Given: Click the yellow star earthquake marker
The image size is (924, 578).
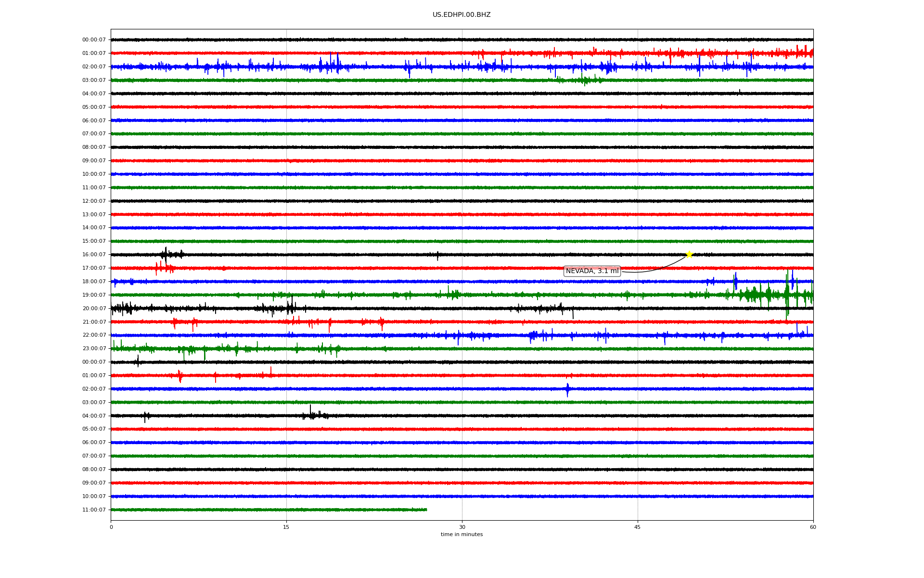Looking at the screenshot, I should pyautogui.click(x=689, y=254).
